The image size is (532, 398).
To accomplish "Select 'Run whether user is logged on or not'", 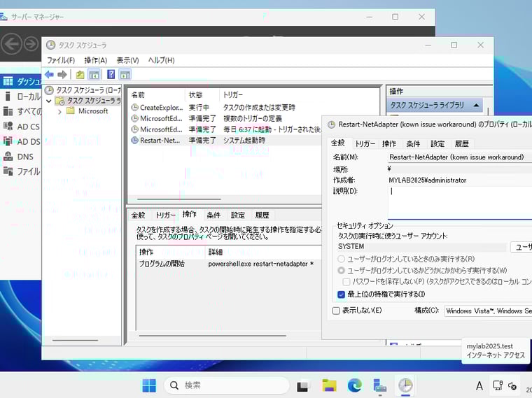I will coord(341,271).
